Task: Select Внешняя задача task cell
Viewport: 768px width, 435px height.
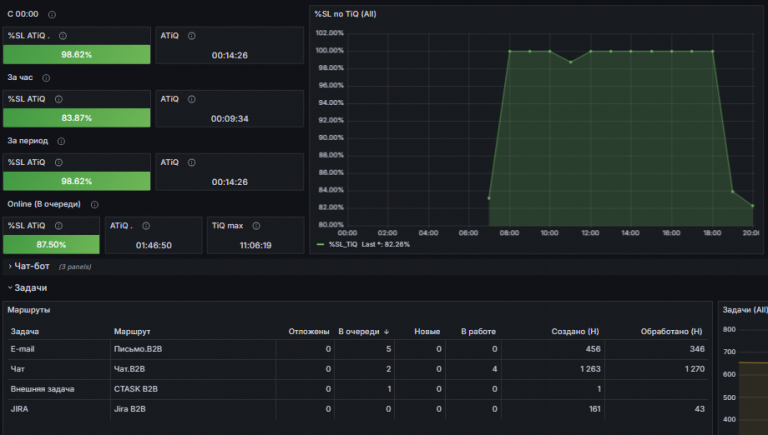Action: [43, 389]
